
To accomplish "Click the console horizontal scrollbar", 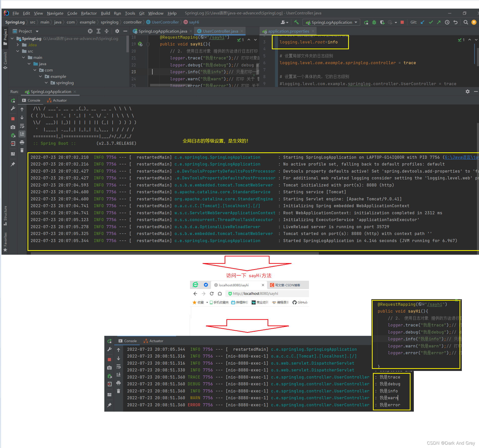I will click(174, 253).
